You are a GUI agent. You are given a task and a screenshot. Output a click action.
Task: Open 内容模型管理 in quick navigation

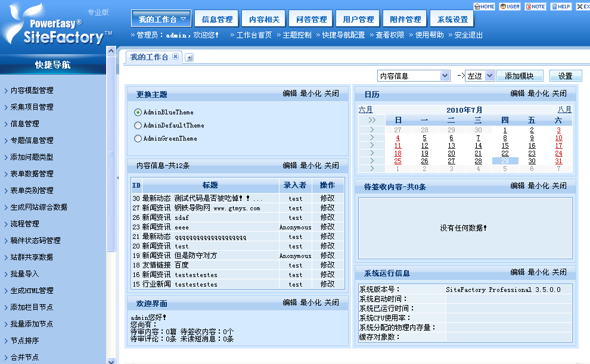point(32,91)
